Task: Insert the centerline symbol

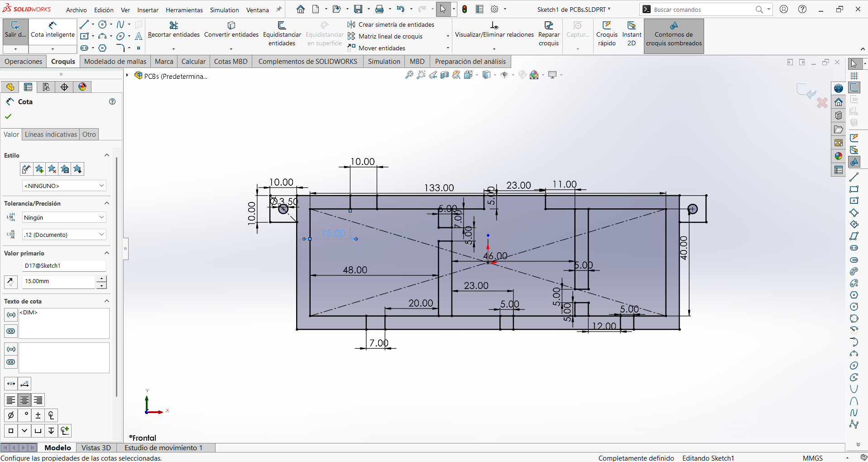Action: point(51,415)
